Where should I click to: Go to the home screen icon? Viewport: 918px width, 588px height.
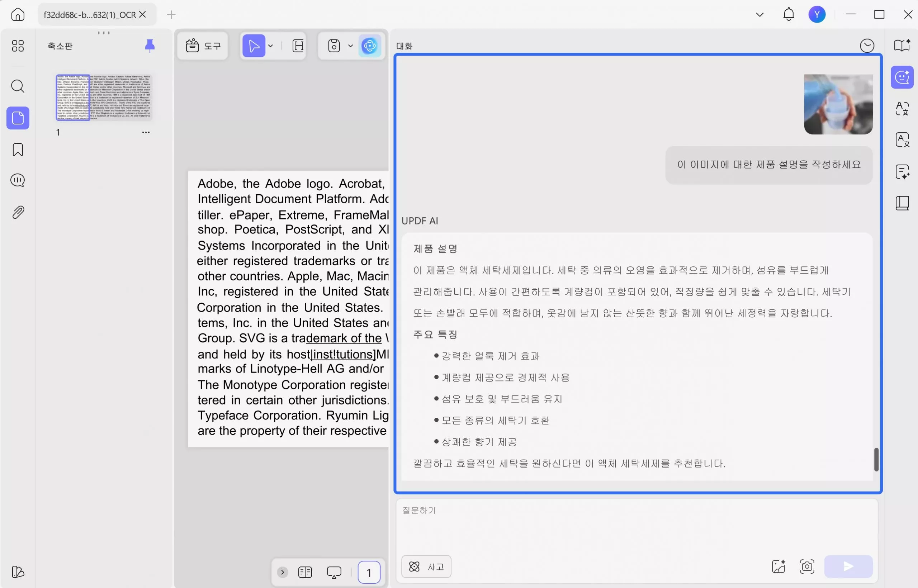pyautogui.click(x=18, y=14)
